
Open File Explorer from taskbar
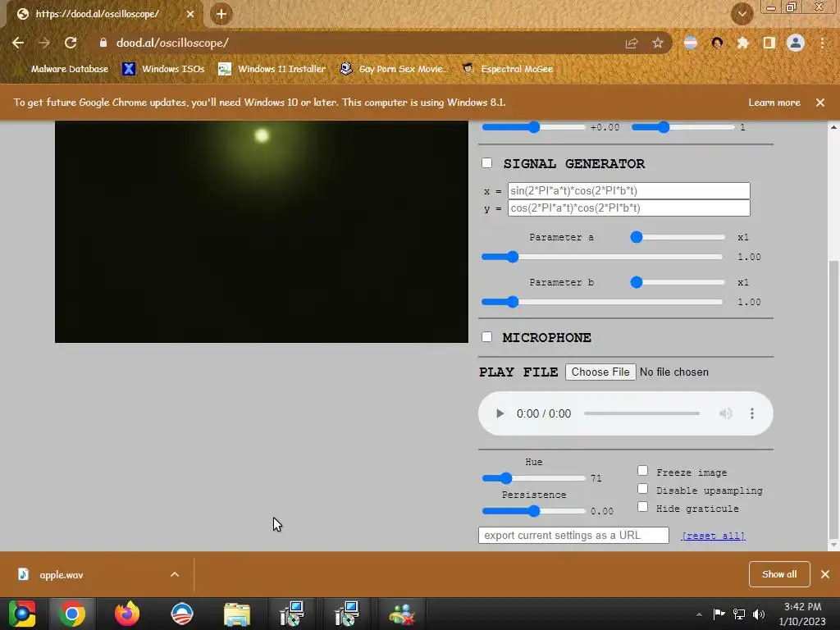[237, 614]
